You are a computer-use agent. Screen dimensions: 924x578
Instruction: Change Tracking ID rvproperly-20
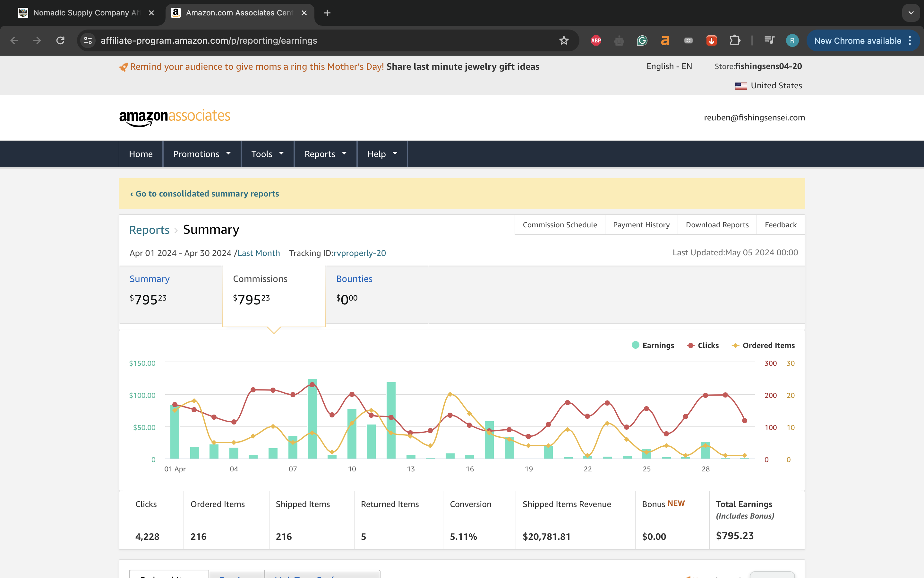[359, 253]
